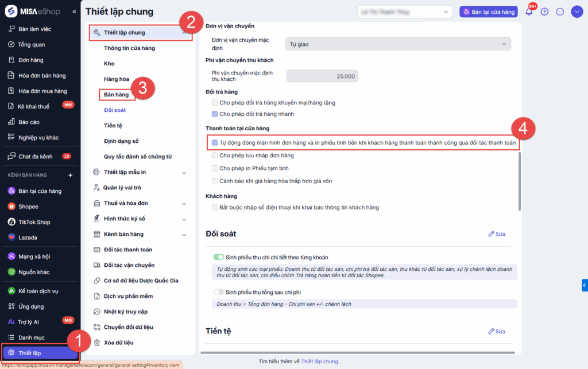Click the vertical scrollbar in settings panel
Screen dimensions: 588x369
519,182
